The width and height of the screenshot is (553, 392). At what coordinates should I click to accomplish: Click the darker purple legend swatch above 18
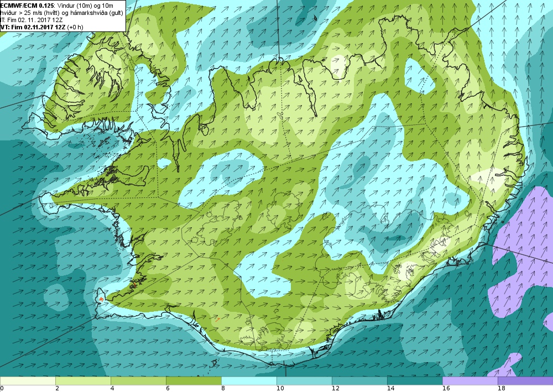(525, 381)
